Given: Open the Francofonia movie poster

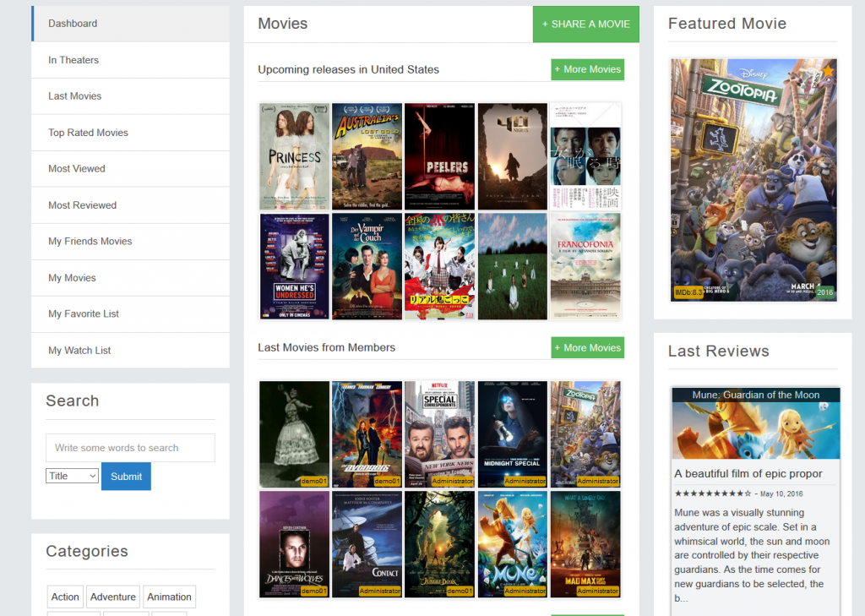Looking at the screenshot, I should [x=585, y=267].
